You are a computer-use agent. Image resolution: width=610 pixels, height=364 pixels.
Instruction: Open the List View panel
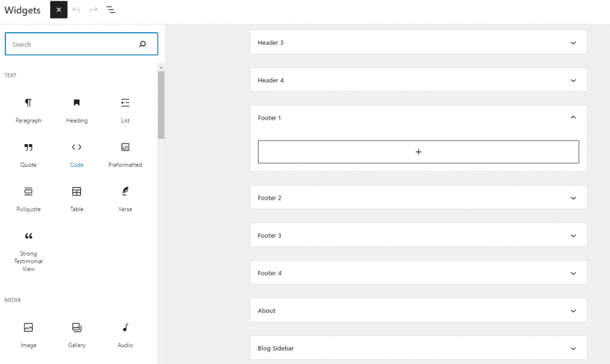click(111, 10)
